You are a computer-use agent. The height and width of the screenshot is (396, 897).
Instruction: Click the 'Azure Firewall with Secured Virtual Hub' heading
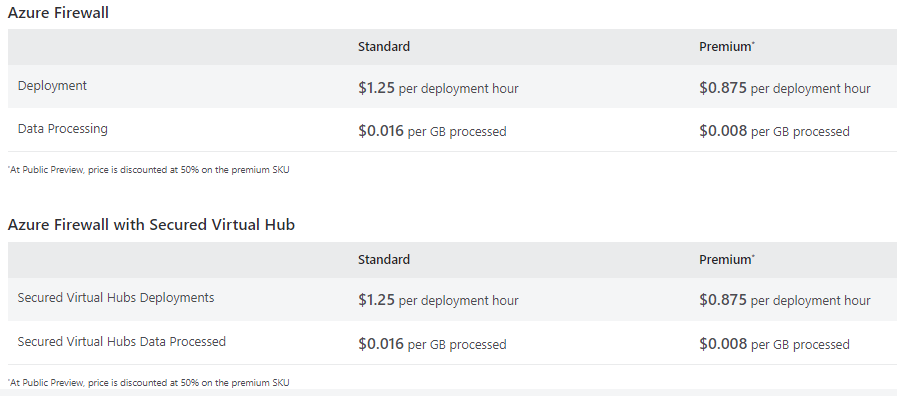point(151,225)
